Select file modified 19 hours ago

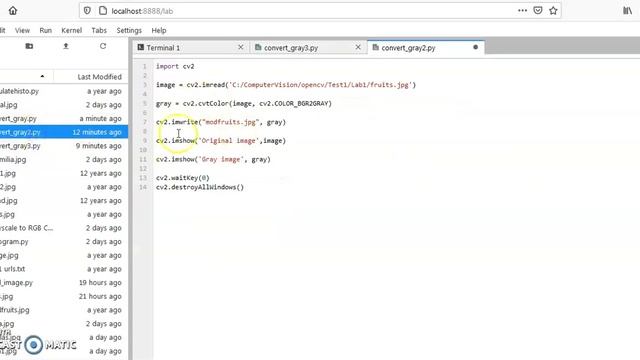pyautogui.click(x=64, y=282)
